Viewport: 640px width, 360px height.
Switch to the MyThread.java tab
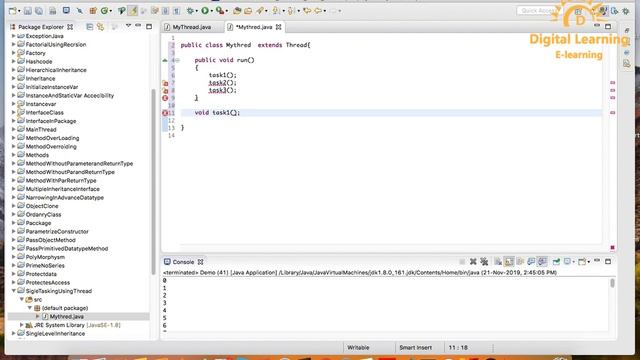(191, 27)
